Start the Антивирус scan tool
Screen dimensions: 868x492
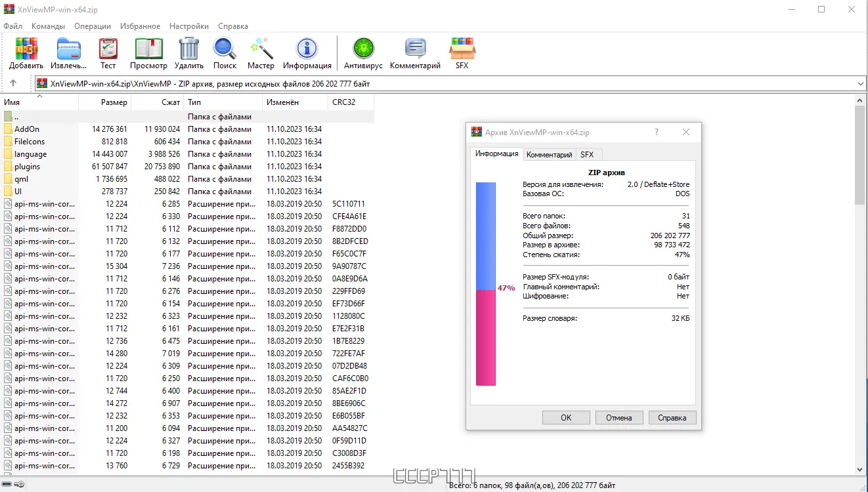click(x=363, y=53)
